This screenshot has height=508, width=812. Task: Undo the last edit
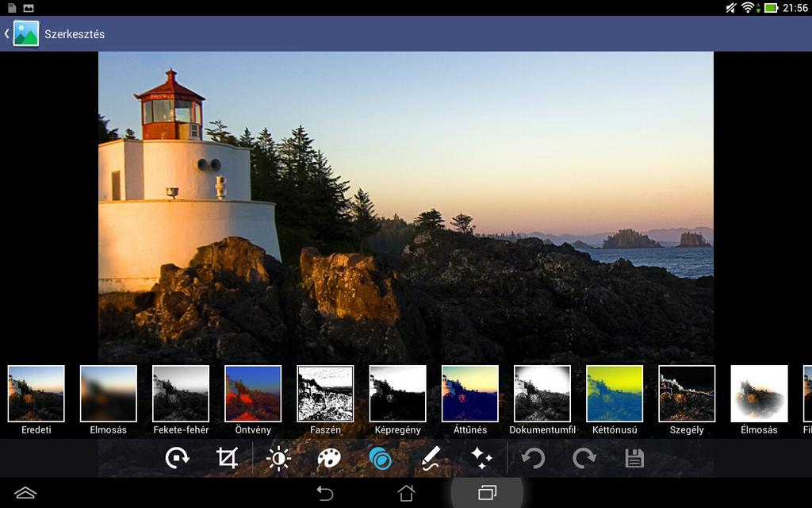click(534, 458)
